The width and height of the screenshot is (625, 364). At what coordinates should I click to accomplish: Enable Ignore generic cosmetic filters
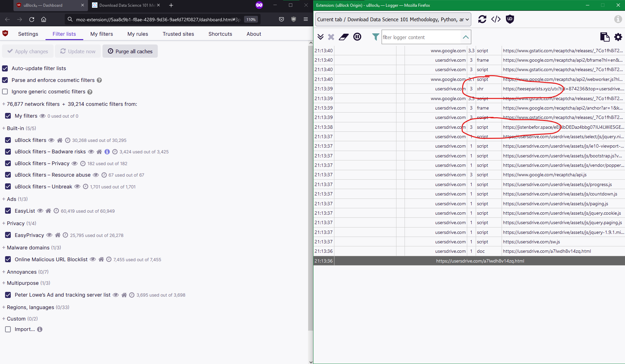5,91
